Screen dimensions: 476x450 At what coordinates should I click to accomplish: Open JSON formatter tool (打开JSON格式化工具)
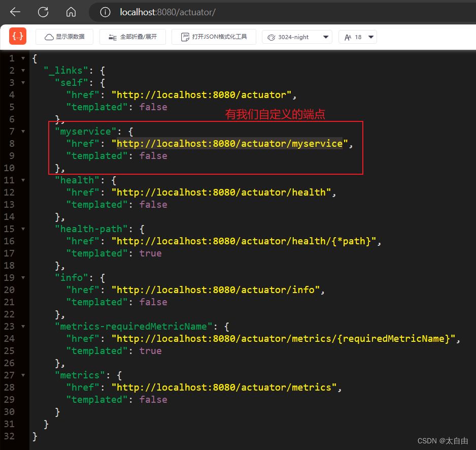click(214, 37)
